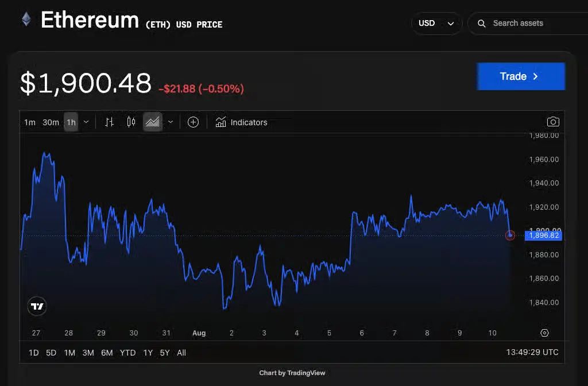
Task: Select the 1h interval
Action: tap(71, 122)
